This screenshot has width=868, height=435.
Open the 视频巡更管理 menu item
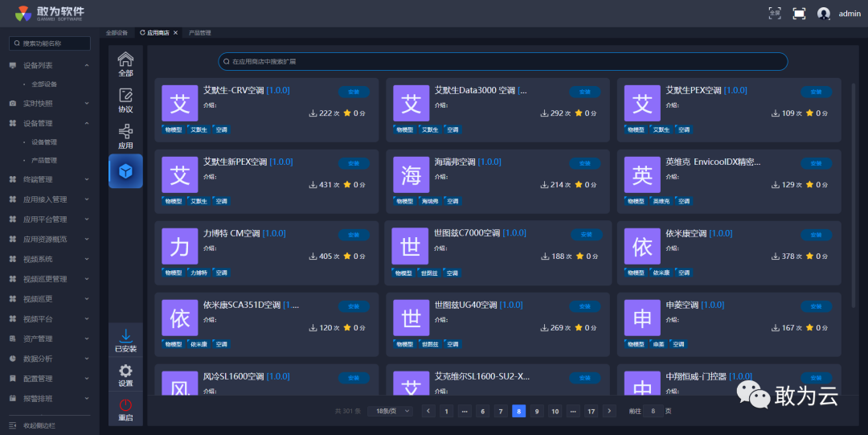point(45,279)
